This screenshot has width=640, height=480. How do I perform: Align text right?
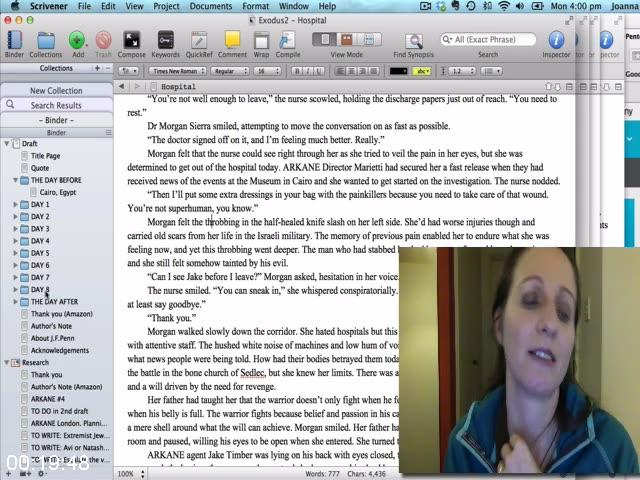362,71
